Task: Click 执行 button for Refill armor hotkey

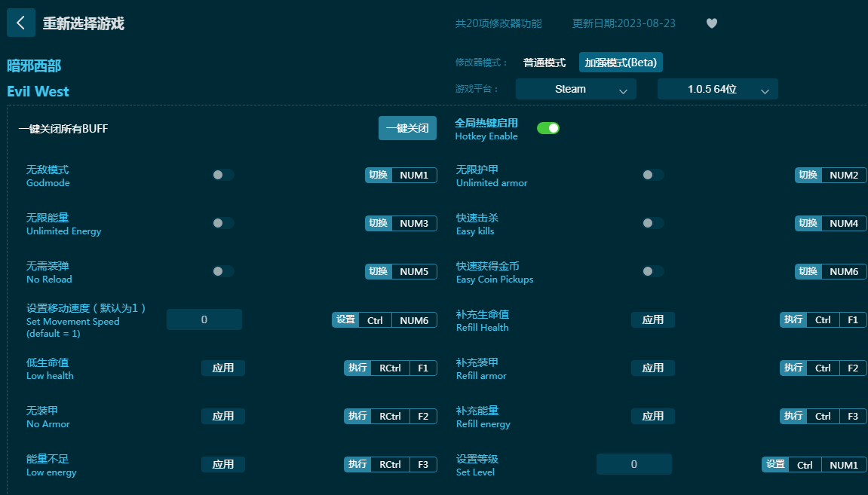Action: (793, 368)
